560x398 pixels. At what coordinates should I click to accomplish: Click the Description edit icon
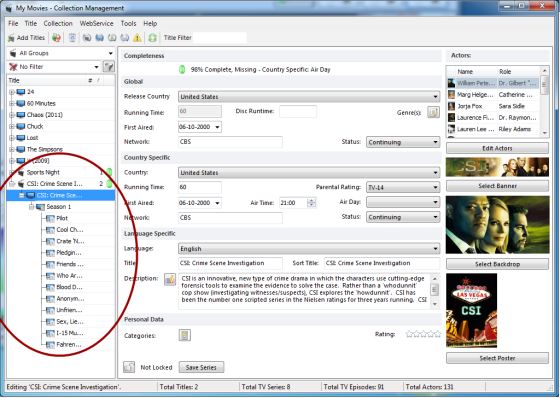click(170, 279)
